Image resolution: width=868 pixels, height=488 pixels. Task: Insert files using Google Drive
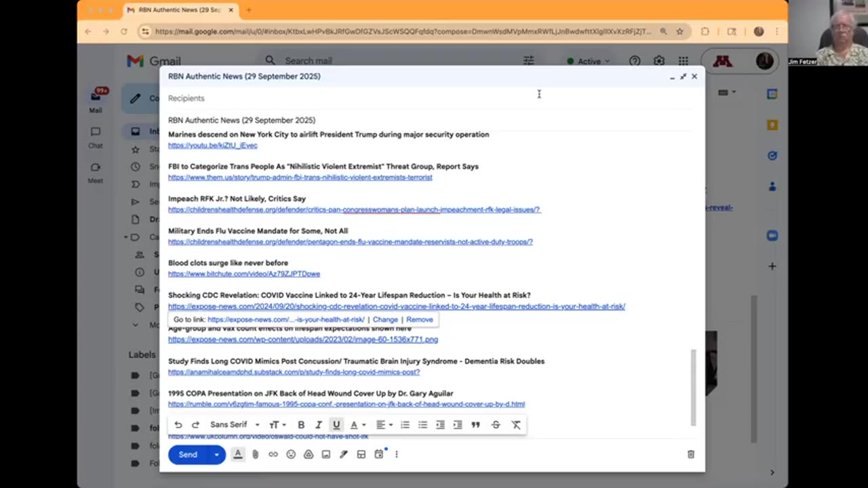tap(309, 454)
